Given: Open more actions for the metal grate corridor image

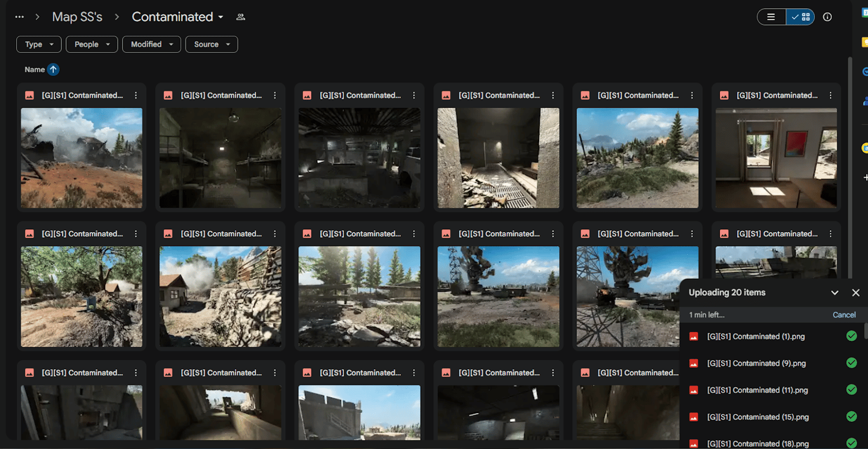Looking at the screenshot, I should click(553, 95).
